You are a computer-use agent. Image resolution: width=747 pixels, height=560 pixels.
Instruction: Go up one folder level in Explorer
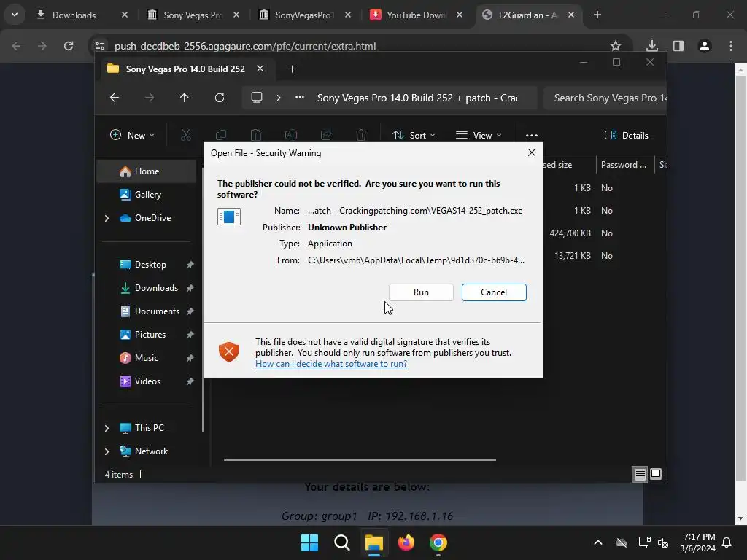pos(185,98)
